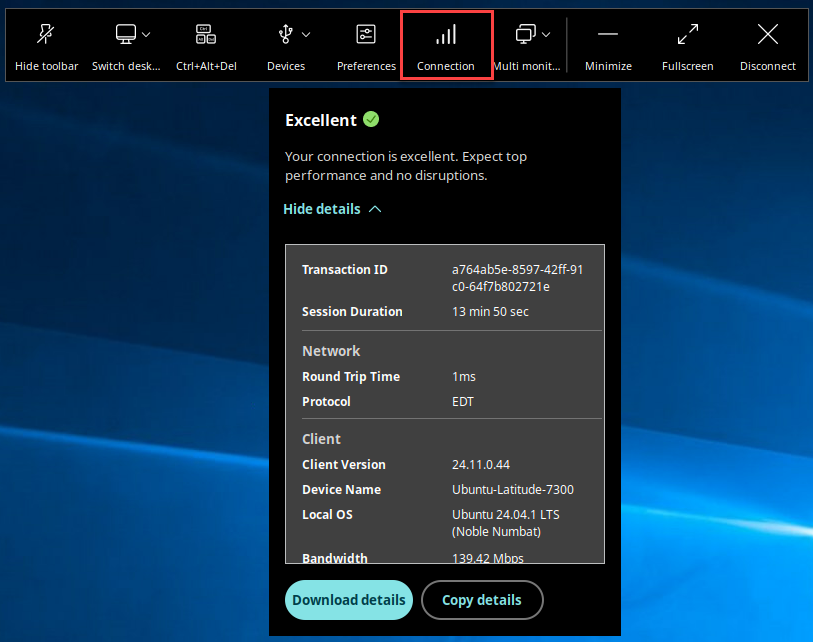Disconnect the remote session

click(x=768, y=35)
